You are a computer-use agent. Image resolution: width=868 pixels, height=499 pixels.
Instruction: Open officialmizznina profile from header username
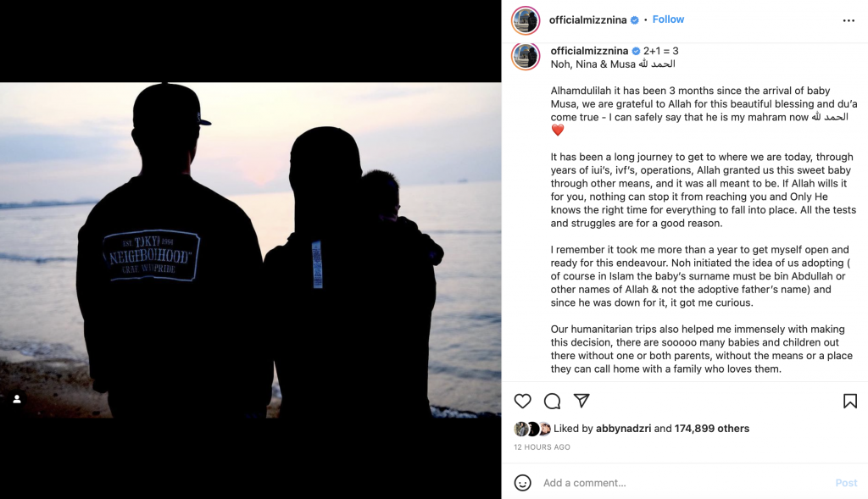[x=588, y=20]
